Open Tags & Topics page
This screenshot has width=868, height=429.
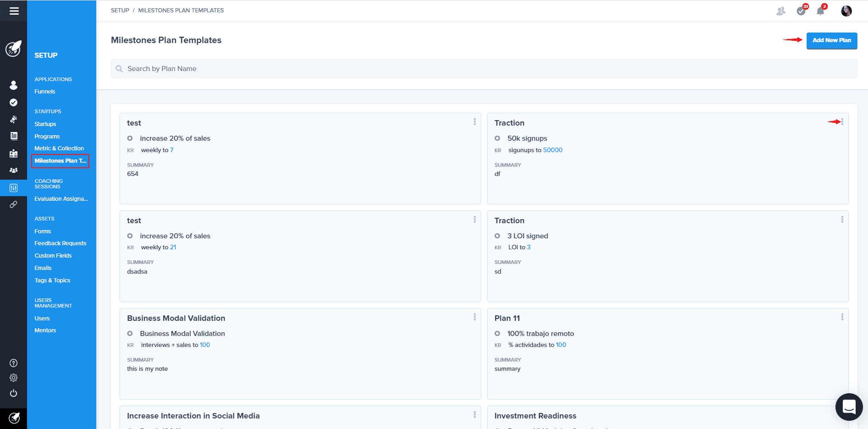52,280
